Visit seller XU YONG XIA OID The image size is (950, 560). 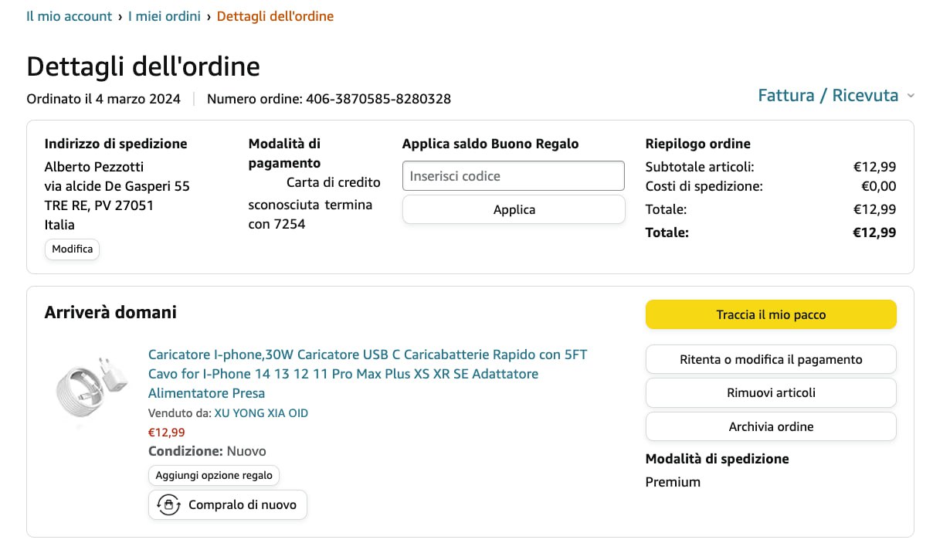(261, 413)
